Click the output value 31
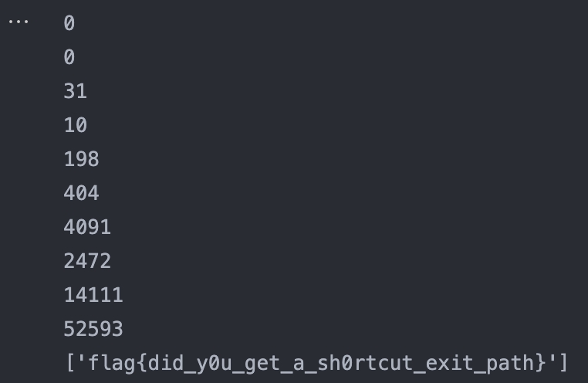 click(75, 92)
